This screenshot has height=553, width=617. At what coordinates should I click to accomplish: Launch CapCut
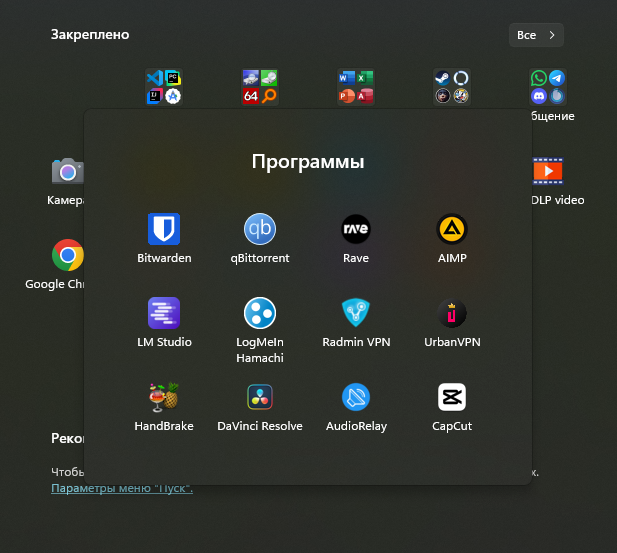pos(452,407)
